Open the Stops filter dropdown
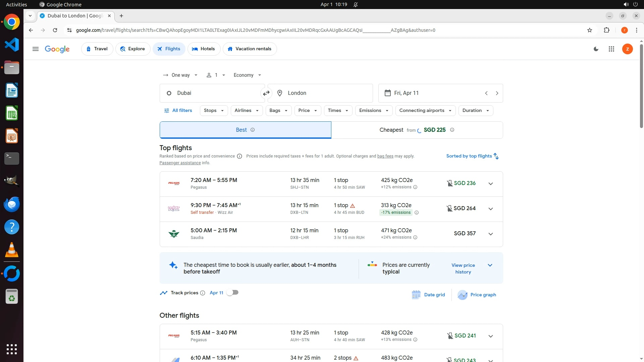This screenshot has width=644, height=362. pos(214,111)
